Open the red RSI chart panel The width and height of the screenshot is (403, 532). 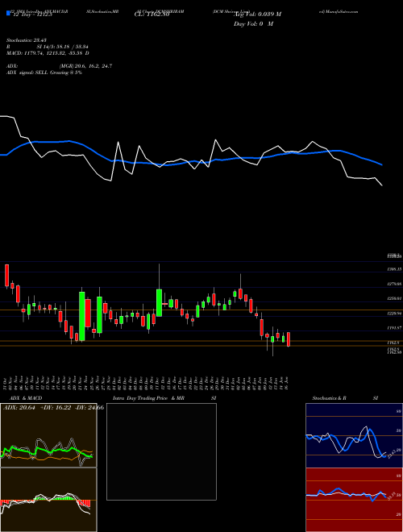(x=354, y=500)
